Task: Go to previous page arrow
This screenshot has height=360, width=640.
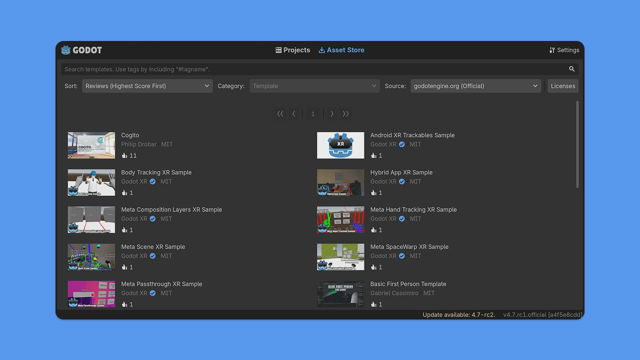Action: (x=294, y=114)
